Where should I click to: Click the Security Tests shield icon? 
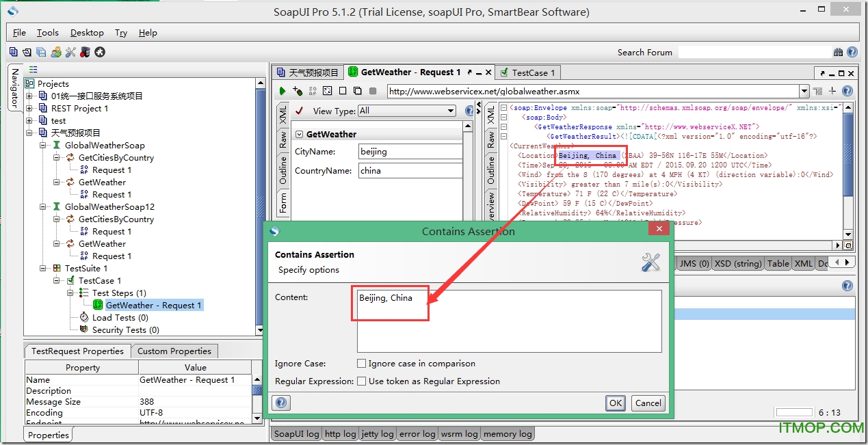tap(84, 329)
